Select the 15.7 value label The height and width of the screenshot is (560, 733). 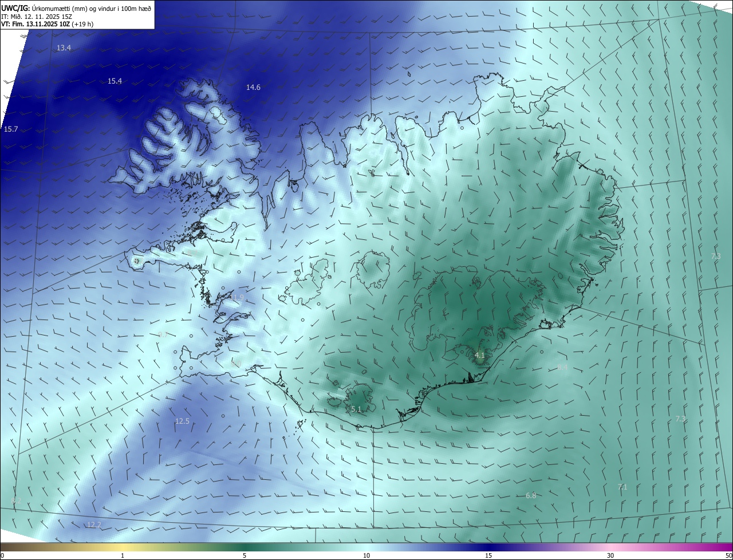(x=11, y=129)
